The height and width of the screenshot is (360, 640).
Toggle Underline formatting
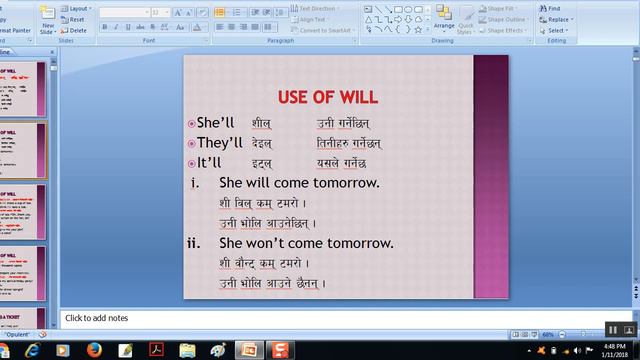[128, 27]
